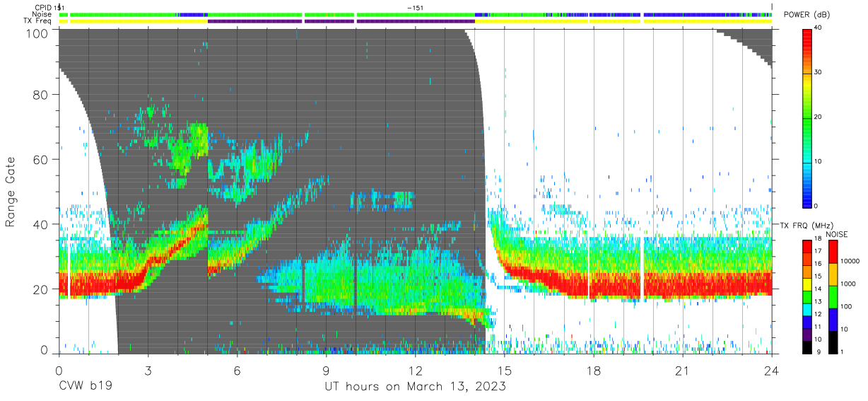The image size is (868, 401).
Task: Click NOISE scale label 10000
Action: [x=850, y=262]
